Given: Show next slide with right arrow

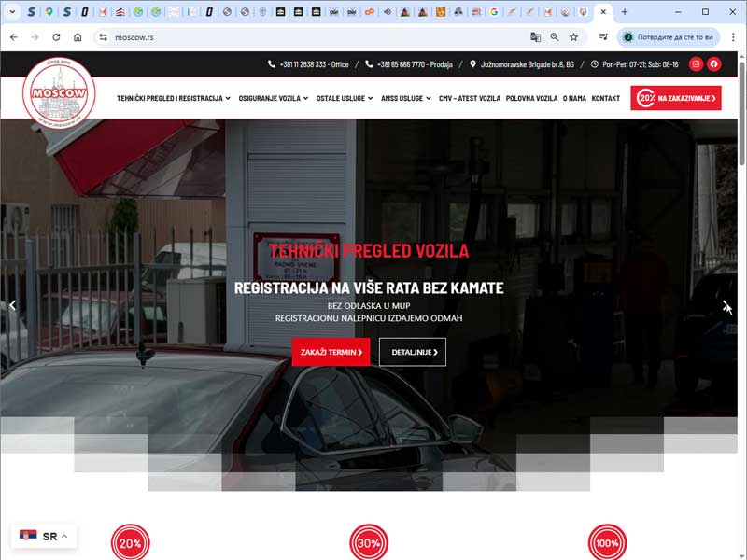Looking at the screenshot, I should [726, 305].
